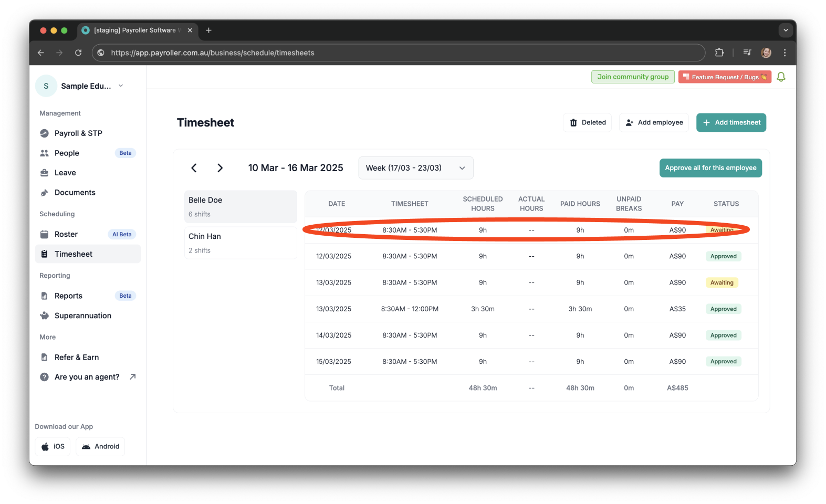Open the Sample Edu business switcher

(x=80, y=86)
